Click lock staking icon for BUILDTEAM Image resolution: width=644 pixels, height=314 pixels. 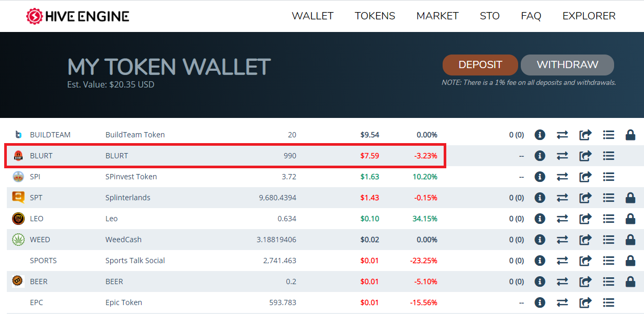coord(631,135)
